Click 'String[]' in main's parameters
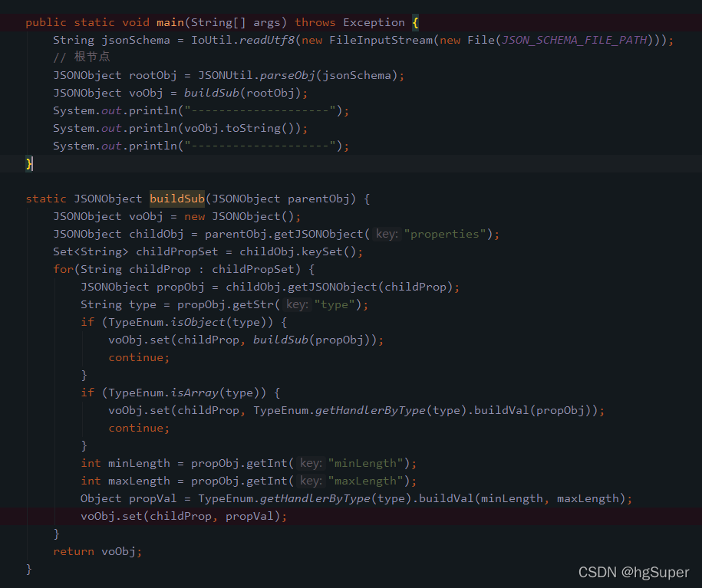This screenshot has width=702, height=588. 219,22
